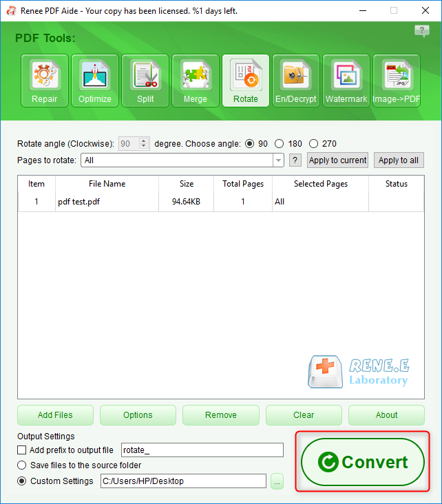The image size is (442, 504).
Task: Click the rotate_ prefix text field
Action: 202,450
